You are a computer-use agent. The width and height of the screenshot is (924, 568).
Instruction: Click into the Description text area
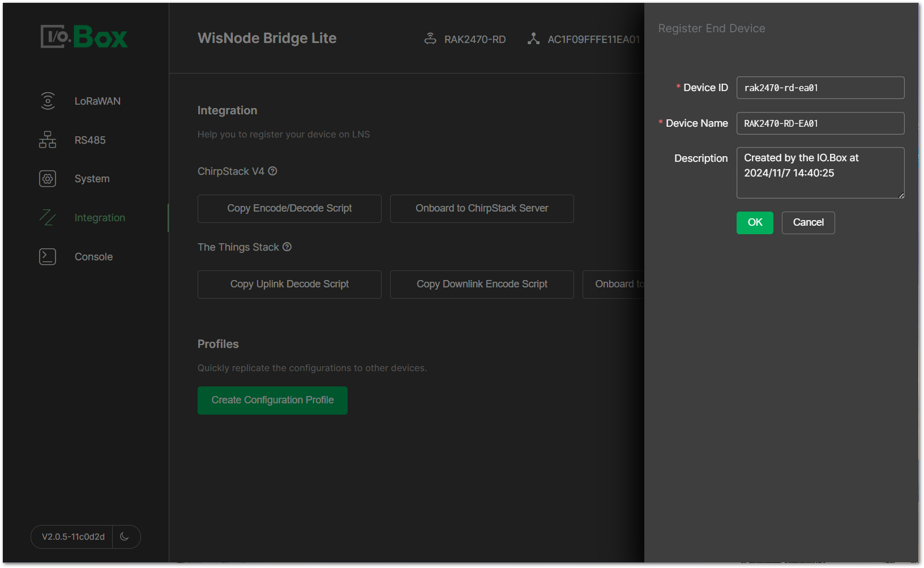tap(820, 173)
